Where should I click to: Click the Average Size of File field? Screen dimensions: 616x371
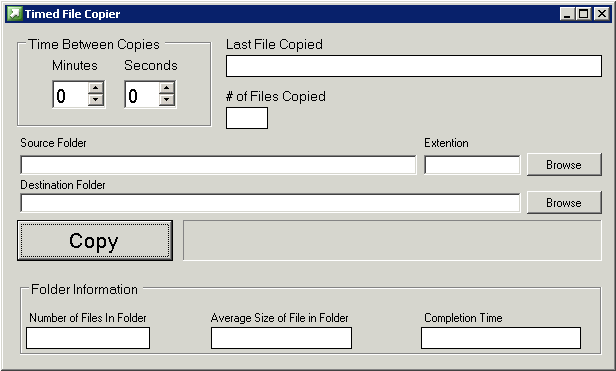[281, 338]
